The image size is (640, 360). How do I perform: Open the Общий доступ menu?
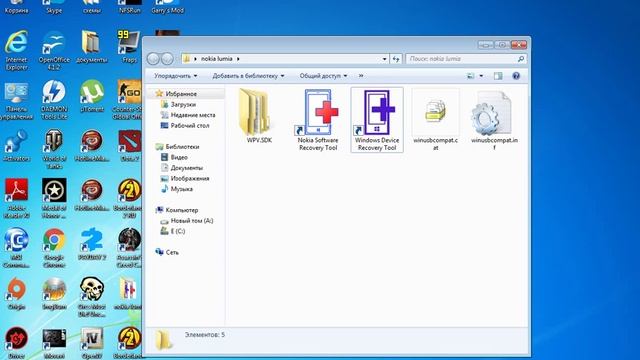point(323,76)
